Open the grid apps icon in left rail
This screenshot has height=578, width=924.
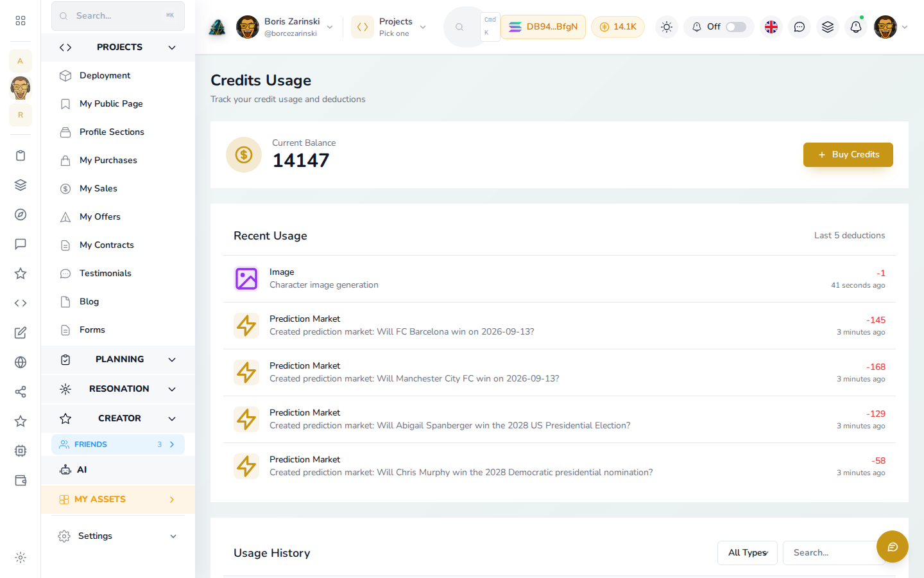tap(21, 21)
